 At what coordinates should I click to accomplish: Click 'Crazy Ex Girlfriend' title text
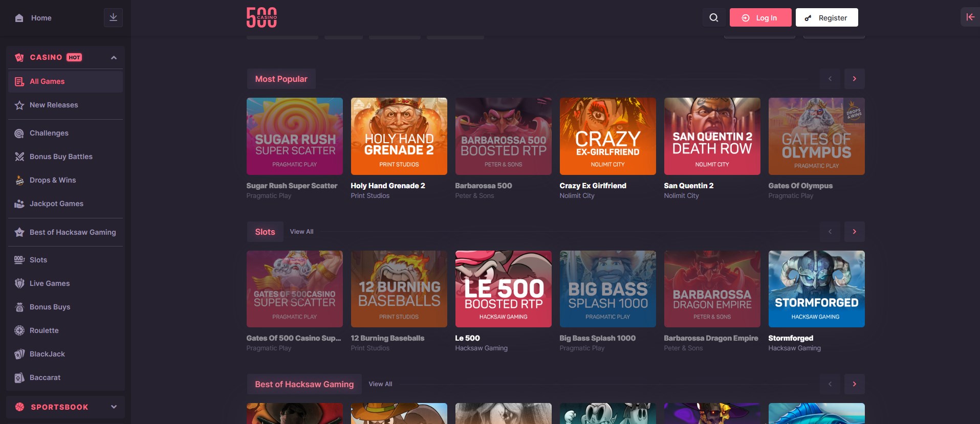[x=593, y=186]
